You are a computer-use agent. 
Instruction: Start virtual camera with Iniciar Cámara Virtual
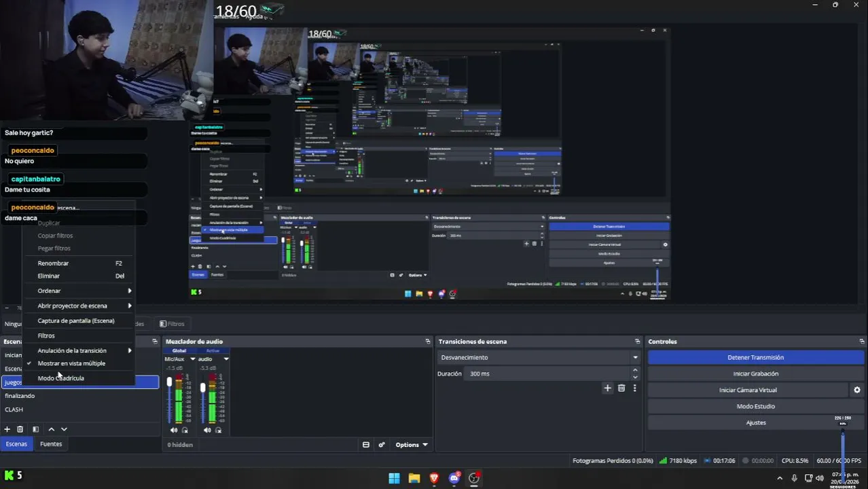pyautogui.click(x=748, y=390)
